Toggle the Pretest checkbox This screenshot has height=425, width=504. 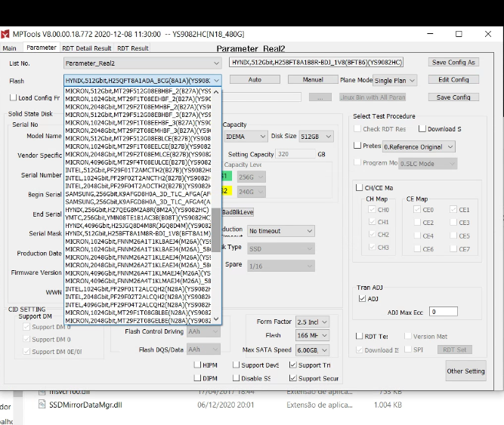(x=357, y=146)
